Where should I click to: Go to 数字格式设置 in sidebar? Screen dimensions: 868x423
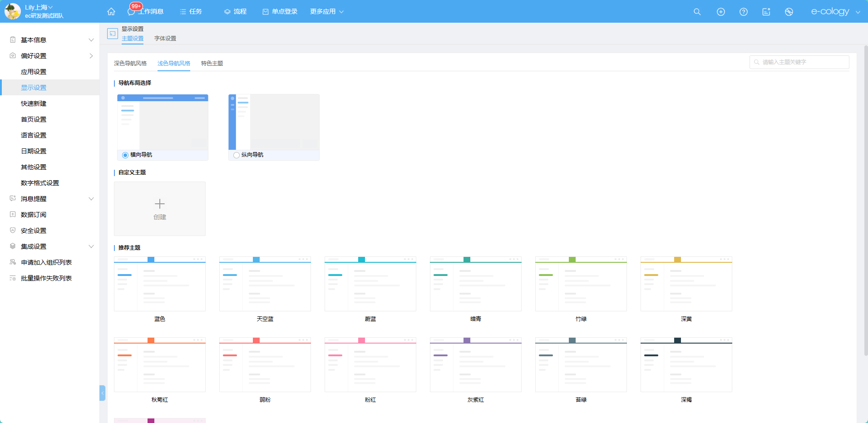click(40, 183)
